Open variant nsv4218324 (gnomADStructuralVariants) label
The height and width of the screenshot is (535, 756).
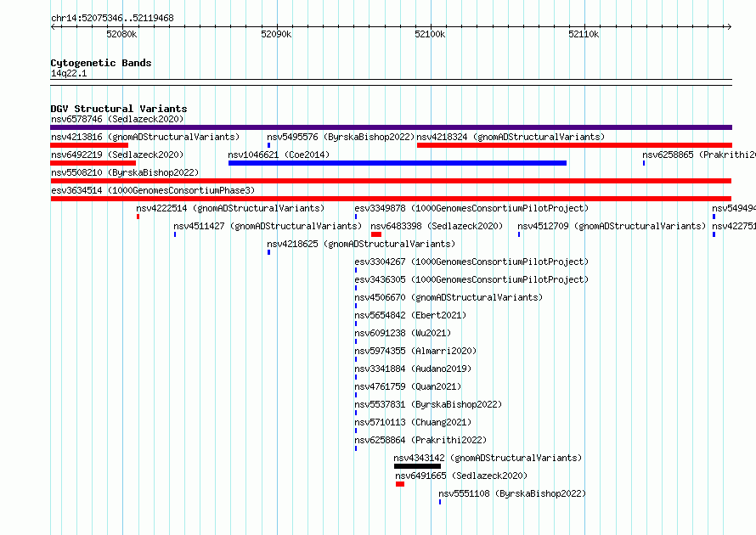(x=511, y=137)
